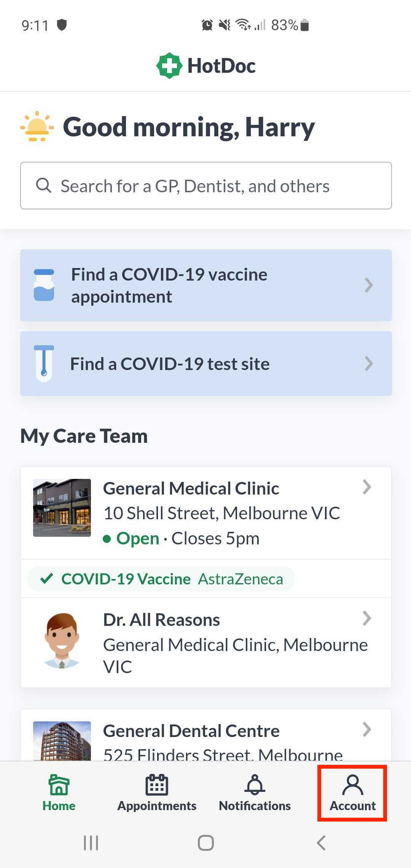The height and width of the screenshot is (868, 411).
Task: Open Notifications bell icon
Action: (x=255, y=785)
